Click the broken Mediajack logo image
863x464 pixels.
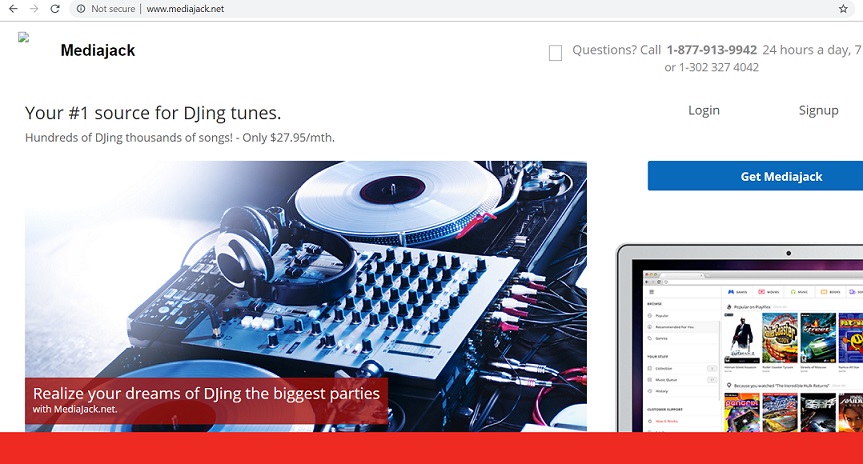[x=24, y=37]
